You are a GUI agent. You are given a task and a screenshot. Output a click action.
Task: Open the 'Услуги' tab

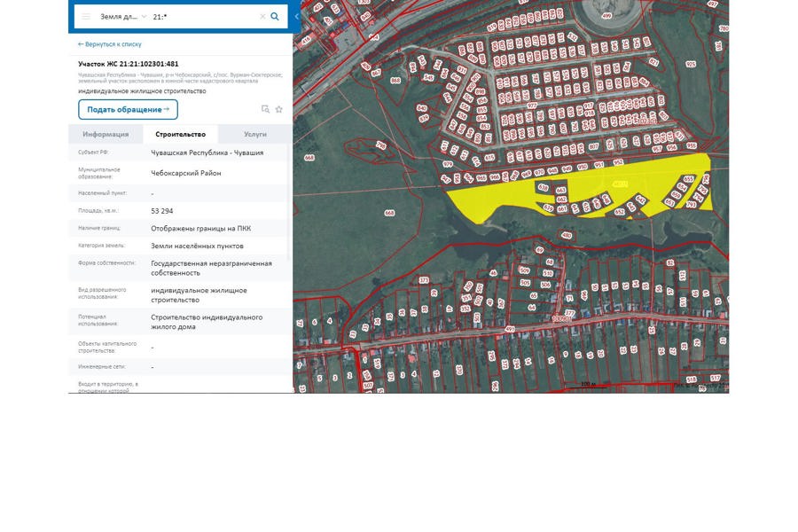[x=255, y=135]
